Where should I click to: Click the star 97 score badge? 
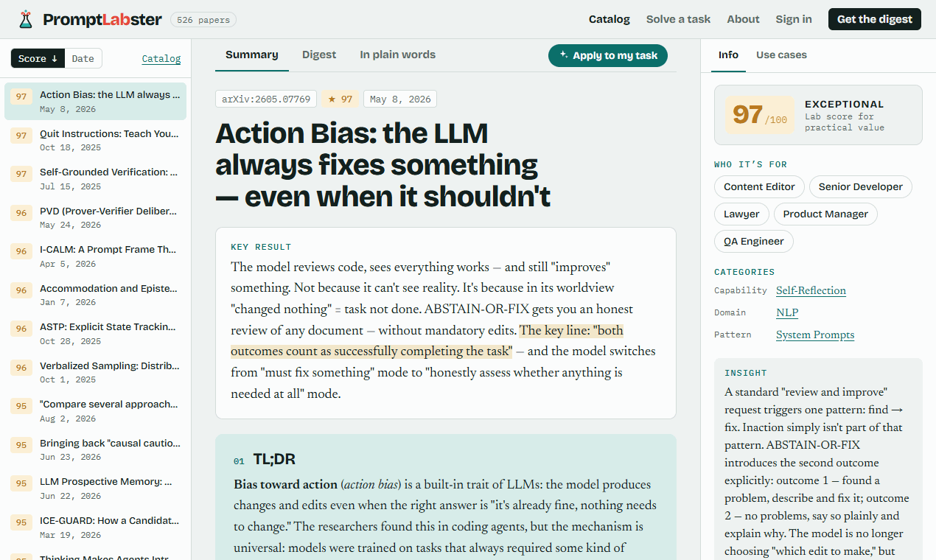[340, 99]
